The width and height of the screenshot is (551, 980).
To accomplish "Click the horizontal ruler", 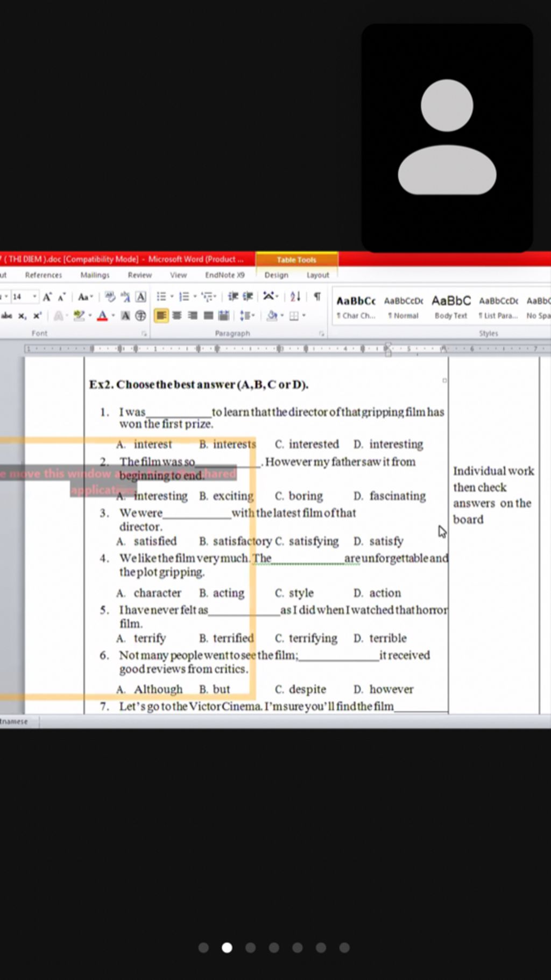I will coord(287,349).
